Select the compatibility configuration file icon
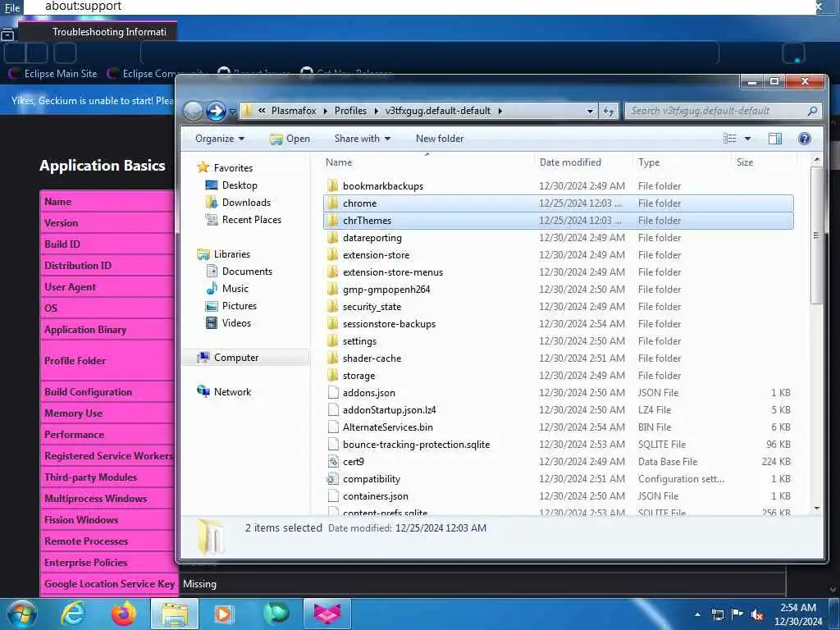This screenshot has width=840, height=630. coord(333,479)
